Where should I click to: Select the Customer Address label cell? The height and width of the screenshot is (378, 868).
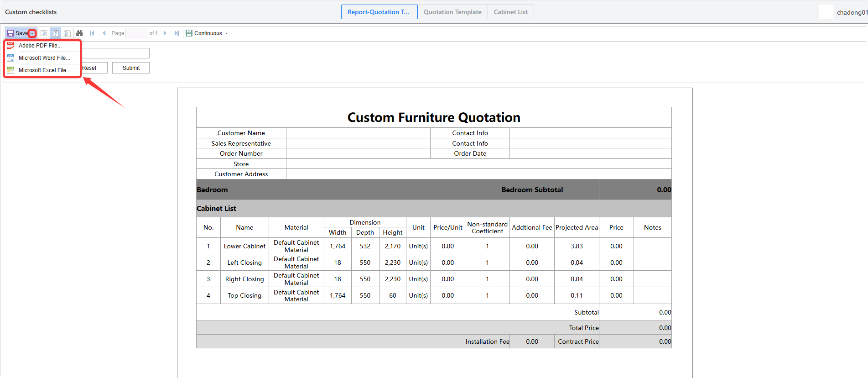pyautogui.click(x=241, y=174)
